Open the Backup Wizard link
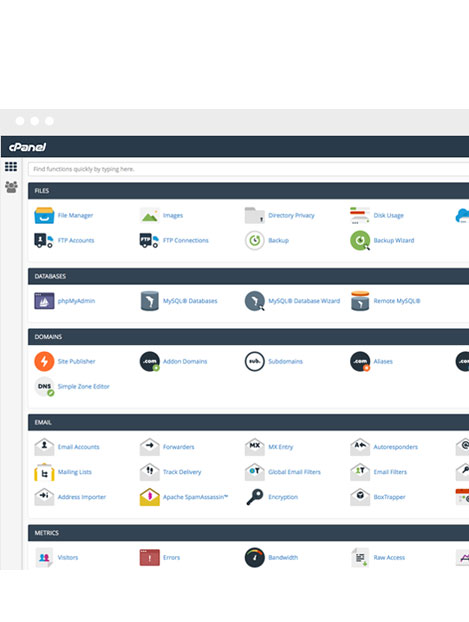Viewport: 469px width, 622px height. coord(394,240)
